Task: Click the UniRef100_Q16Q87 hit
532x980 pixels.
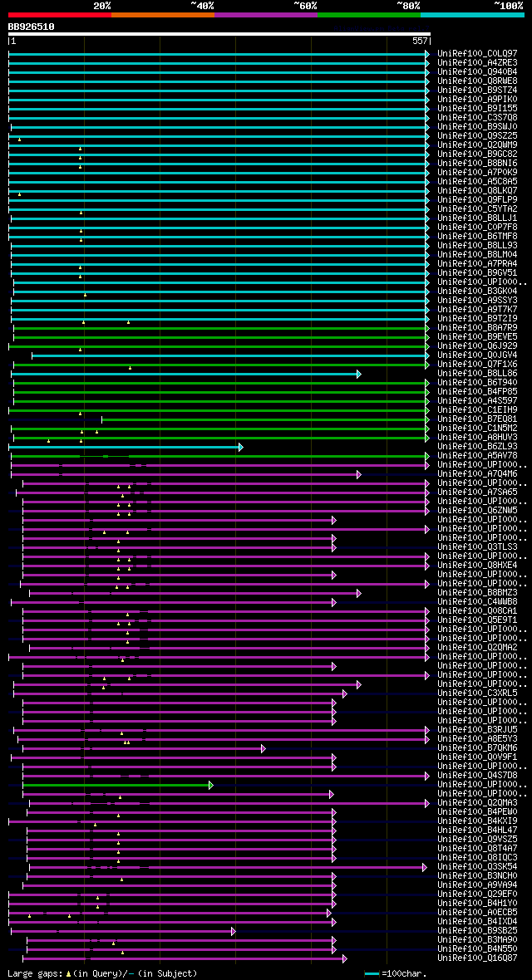Action: pos(477,958)
